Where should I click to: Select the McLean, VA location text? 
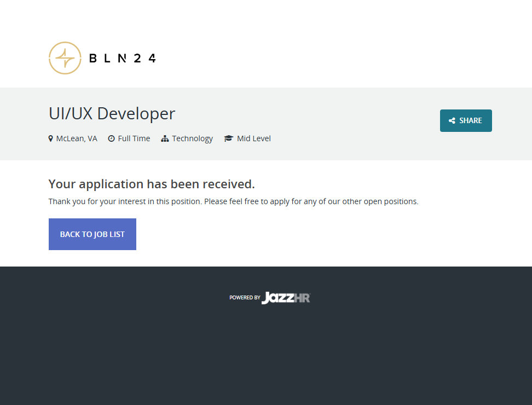[77, 138]
